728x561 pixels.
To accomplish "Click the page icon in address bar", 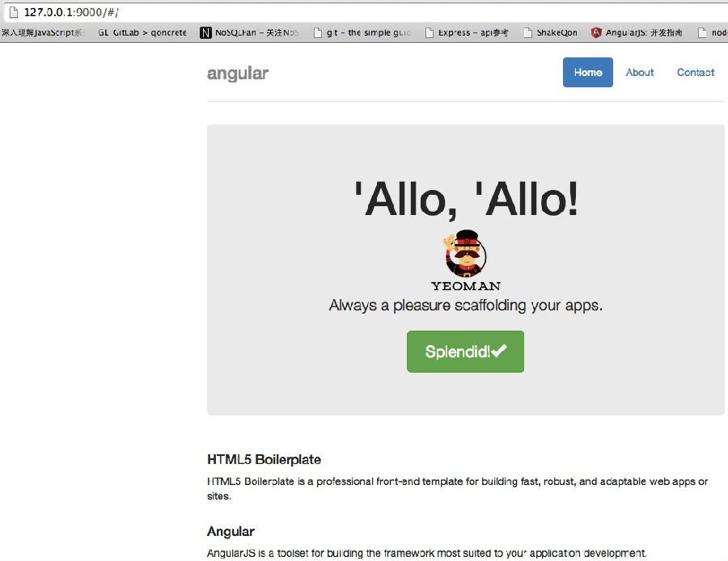I will [14, 12].
